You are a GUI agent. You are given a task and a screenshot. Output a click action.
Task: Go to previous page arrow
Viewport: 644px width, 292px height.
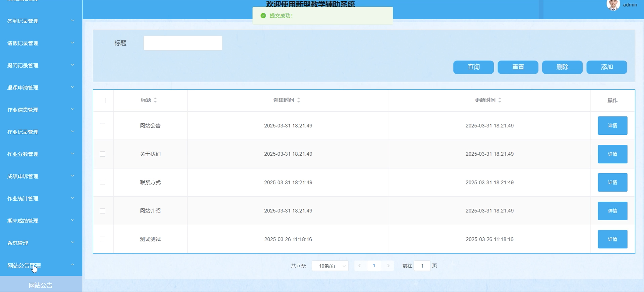tap(360, 266)
